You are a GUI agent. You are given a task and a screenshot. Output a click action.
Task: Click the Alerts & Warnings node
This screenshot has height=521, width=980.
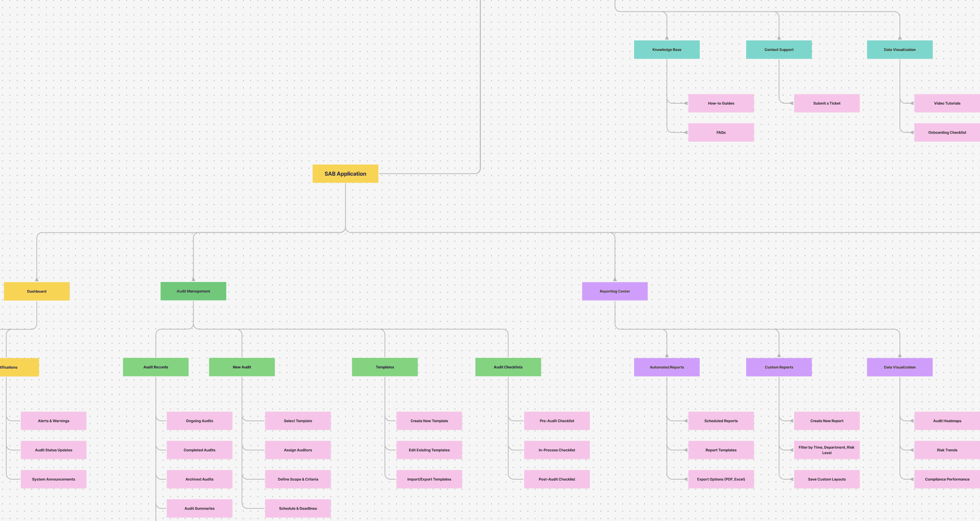point(54,421)
